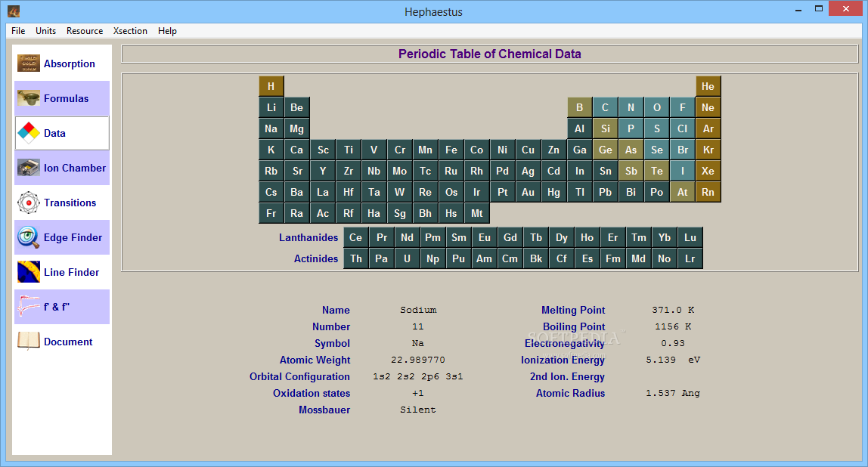Screen dimensions: 868x467
Task: Click the orbital configuration 1s2 2s2 2p6 3s1
Action: pyautogui.click(x=418, y=376)
